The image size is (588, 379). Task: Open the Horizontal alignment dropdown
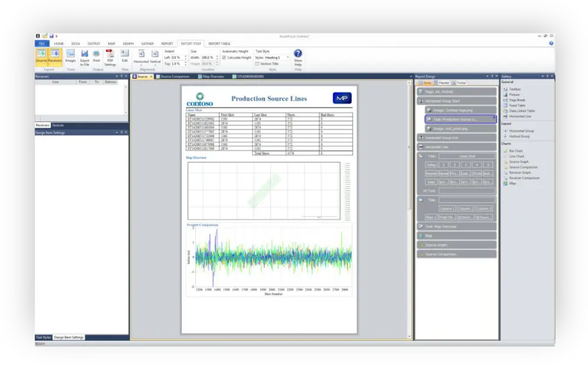[141, 58]
